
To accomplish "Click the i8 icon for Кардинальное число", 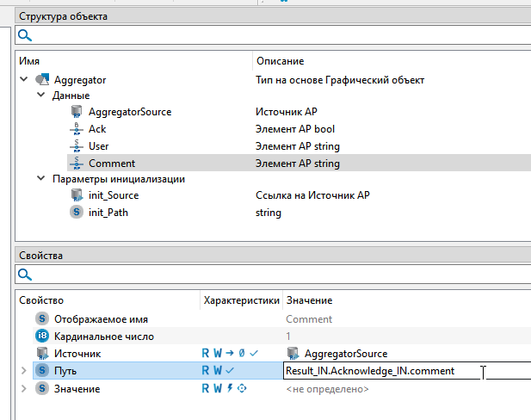I will (41, 336).
